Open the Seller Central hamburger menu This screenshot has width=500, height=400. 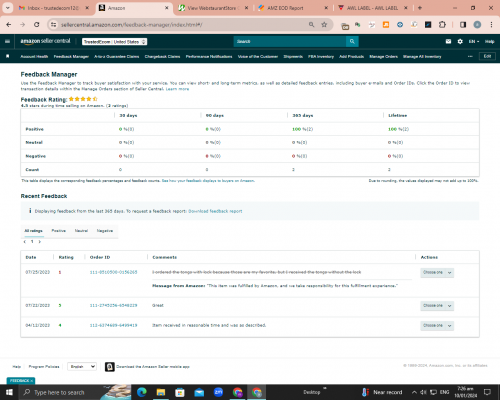click(x=7, y=41)
